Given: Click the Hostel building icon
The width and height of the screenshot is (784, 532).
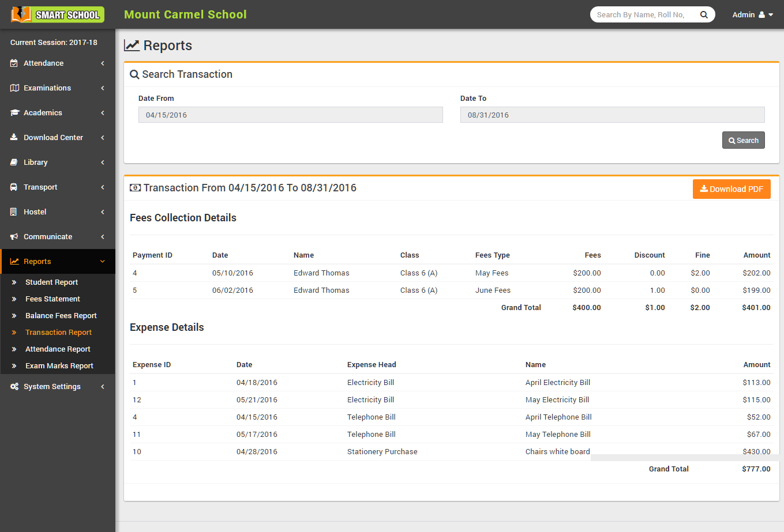Looking at the screenshot, I should coord(14,212).
